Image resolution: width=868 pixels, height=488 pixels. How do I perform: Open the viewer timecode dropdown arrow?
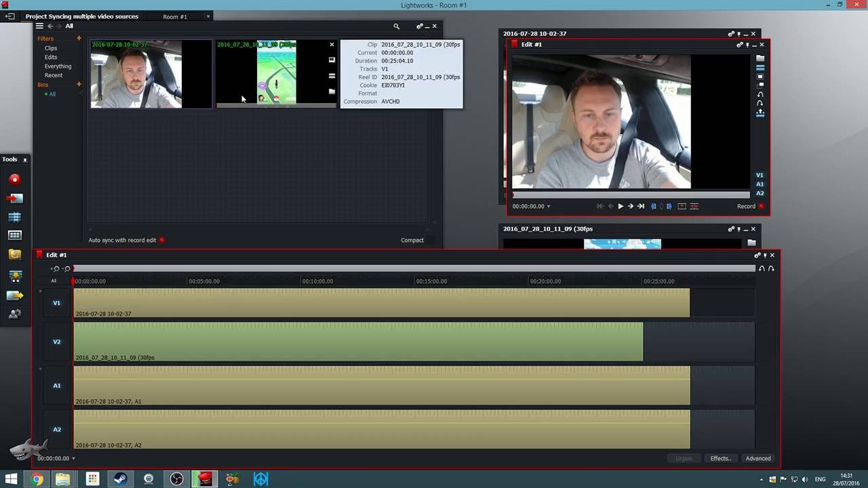point(549,207)
